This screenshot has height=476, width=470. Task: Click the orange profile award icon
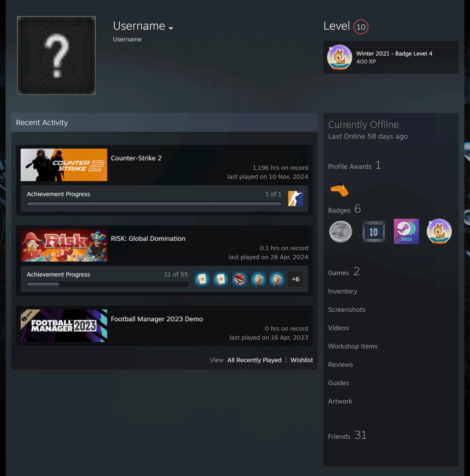[339, 190]
